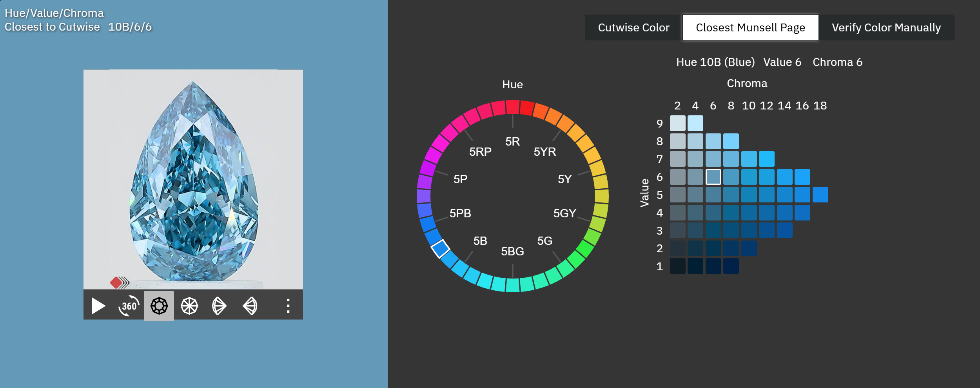Viewport: 980px width, 388px height.
Task: Click the red diamond logo watermark
Action: click(x=116, y=282)
